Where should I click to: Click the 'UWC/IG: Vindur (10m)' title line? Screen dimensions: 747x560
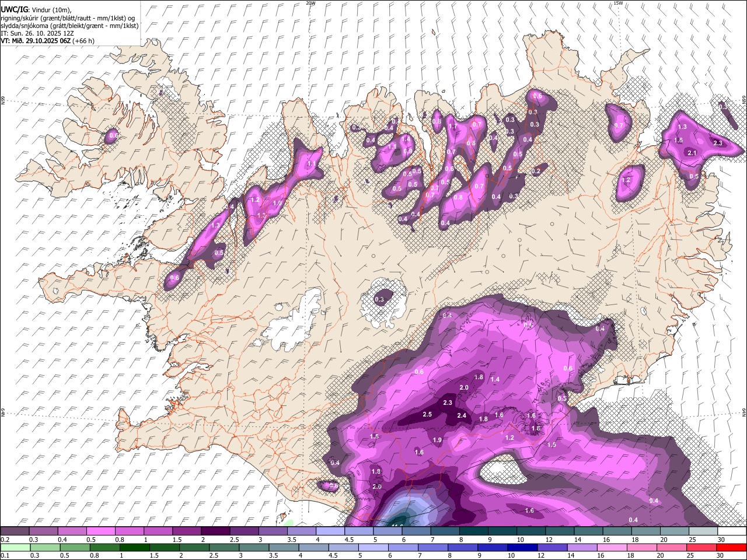point(36,10)
